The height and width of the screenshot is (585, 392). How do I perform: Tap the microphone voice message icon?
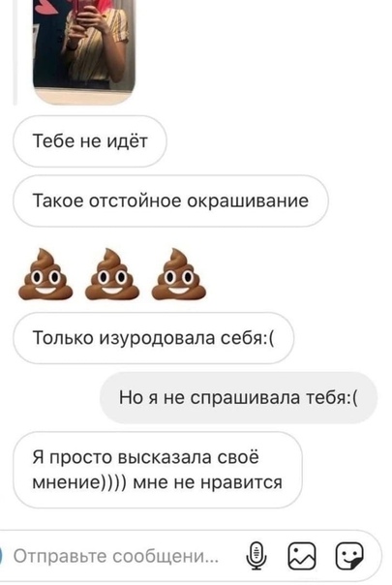pyautogui.click(x=256, y=556)
